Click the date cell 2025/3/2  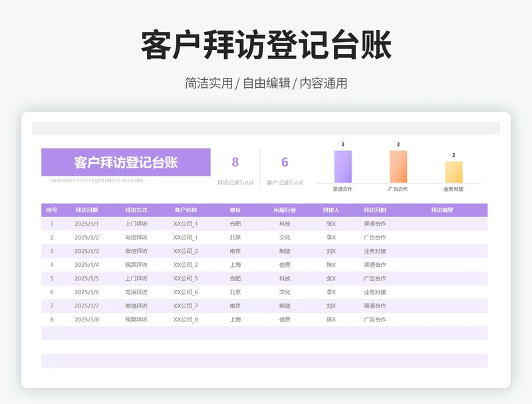point(86,238)
